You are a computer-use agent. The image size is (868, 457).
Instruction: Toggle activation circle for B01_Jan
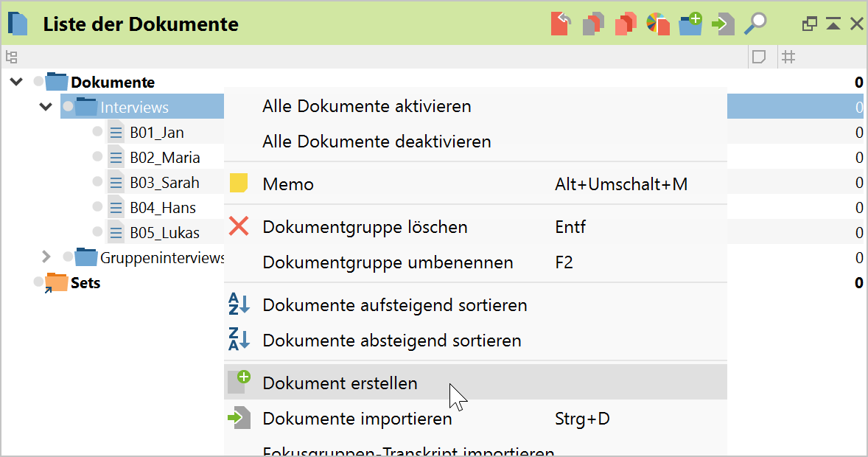97,132
